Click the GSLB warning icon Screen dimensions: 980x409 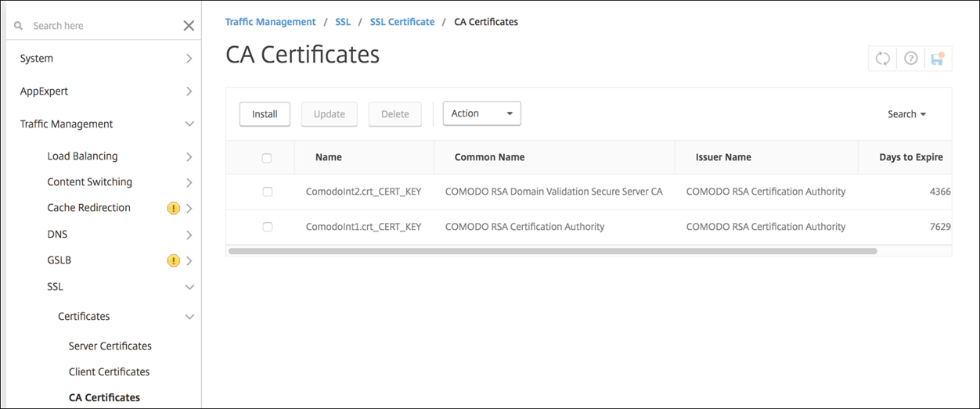click(x=174, y=260)
